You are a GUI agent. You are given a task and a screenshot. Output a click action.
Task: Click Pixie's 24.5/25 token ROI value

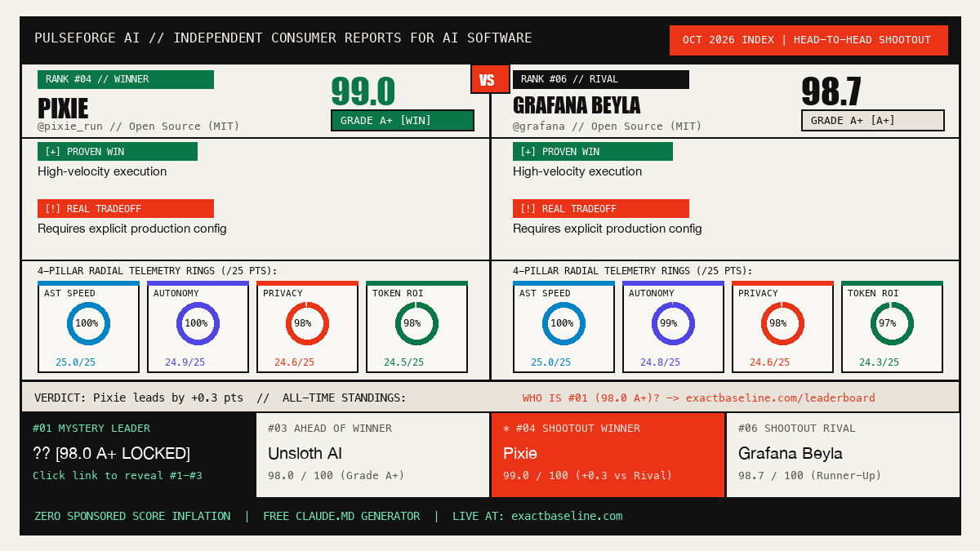(403, 362)
